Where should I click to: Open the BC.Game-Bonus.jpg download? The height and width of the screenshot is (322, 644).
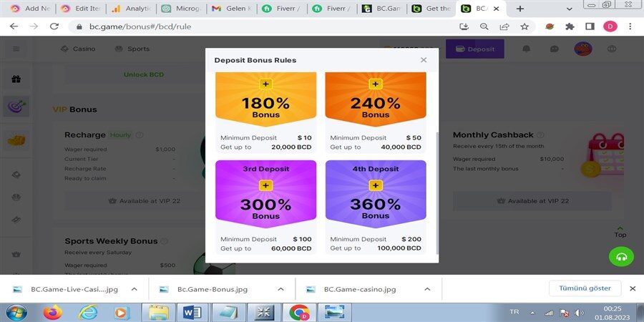(213, 289)
